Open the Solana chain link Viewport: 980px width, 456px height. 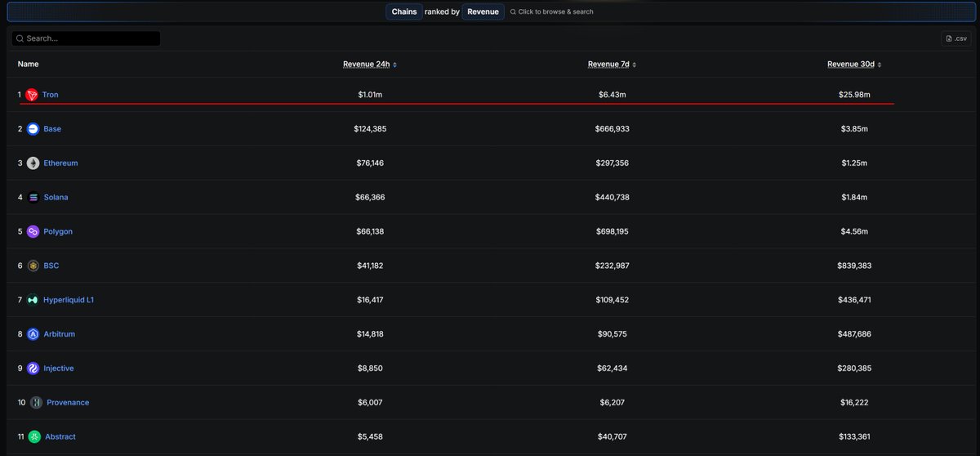[56, 198]
